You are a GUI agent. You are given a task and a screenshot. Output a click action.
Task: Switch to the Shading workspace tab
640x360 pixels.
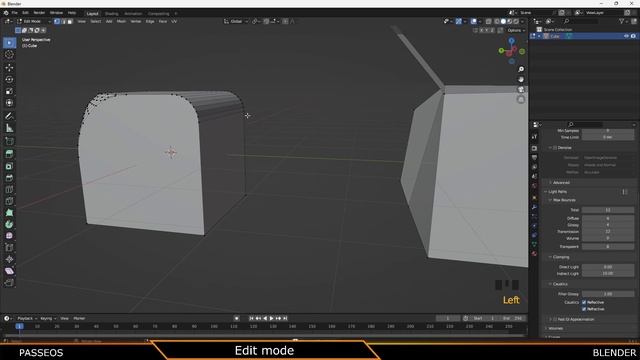[x=111, y=13]
